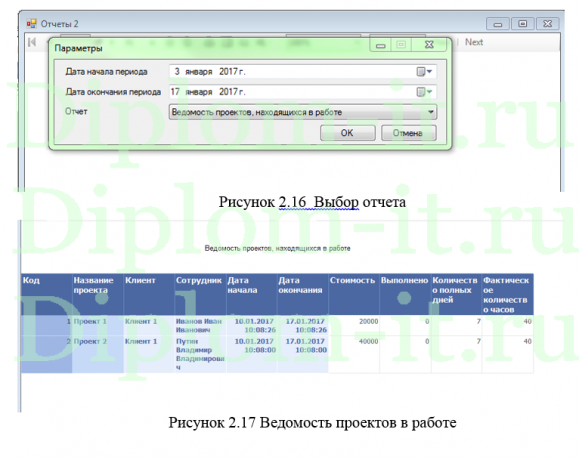This screenshot has height=460, width=579.
Task: Click the Дата начала column header
Action: [x=251, y=294]
